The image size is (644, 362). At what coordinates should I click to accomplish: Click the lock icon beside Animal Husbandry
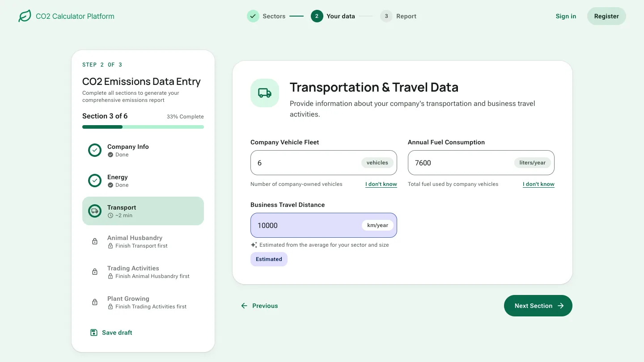pos(95,241)
